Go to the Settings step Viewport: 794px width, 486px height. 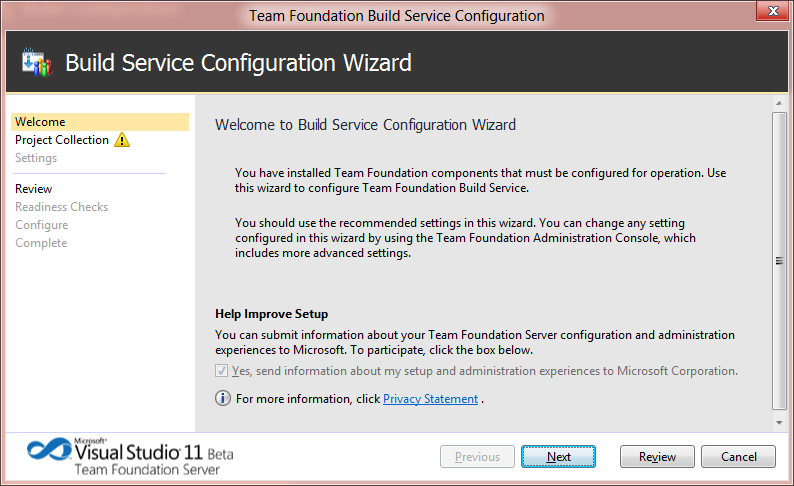pos(36,158)
